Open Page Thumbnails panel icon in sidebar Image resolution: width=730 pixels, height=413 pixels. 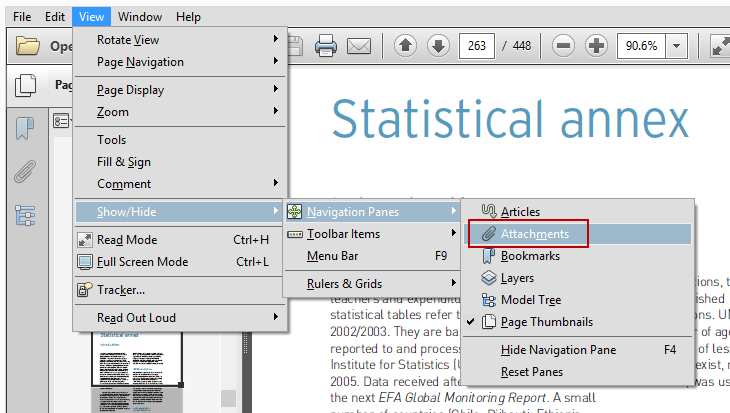tap(25, 85)
